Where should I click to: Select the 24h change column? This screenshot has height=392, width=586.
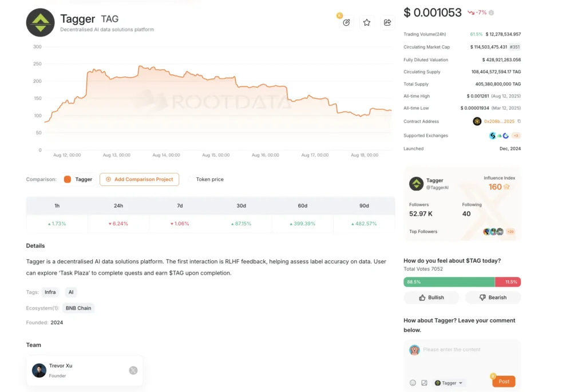pos(118,206)
